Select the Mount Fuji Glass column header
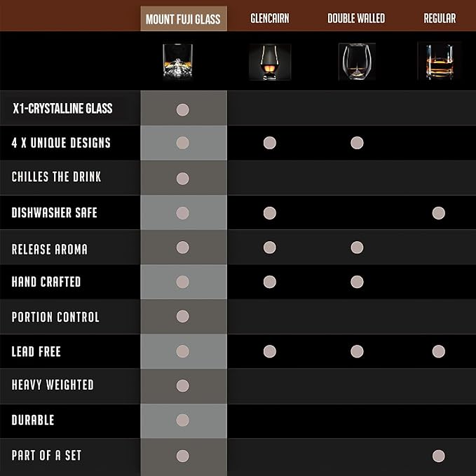Image resolution: width=476 pixels, height=476 pixels. (x=184, y=19)
